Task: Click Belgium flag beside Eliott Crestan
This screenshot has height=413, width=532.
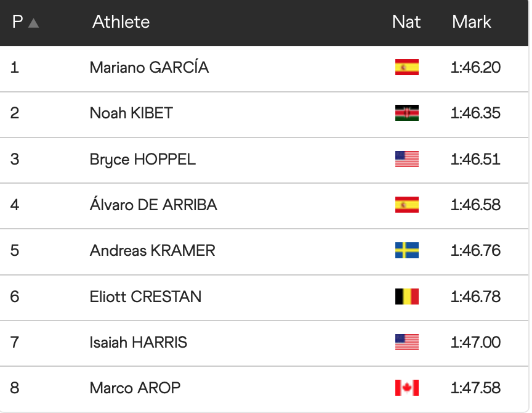Action: 406,296
